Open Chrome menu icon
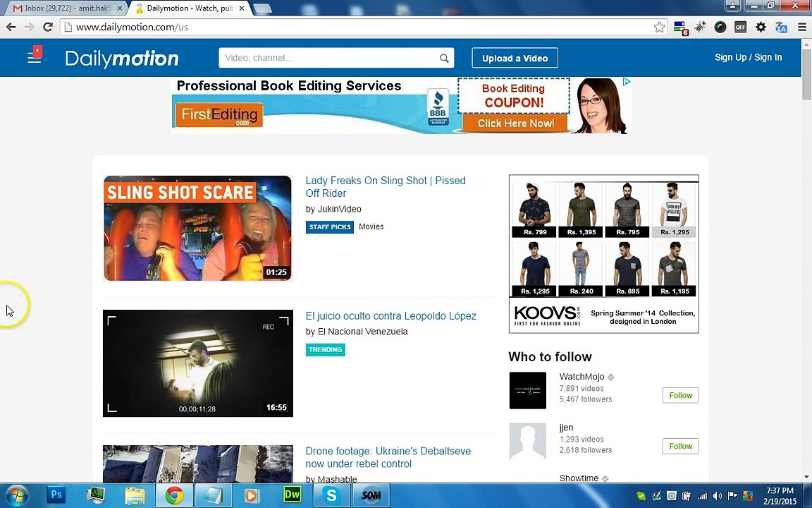 (x=801, y=27)
